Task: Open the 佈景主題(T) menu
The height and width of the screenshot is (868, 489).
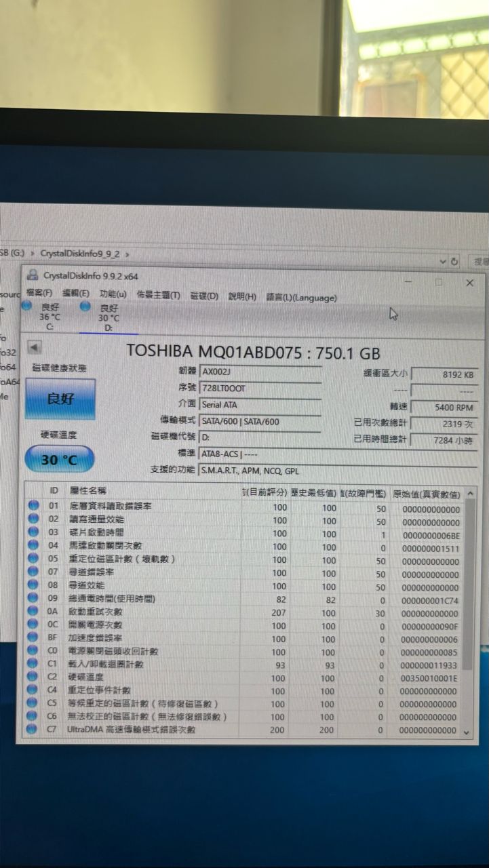Action: pyautogui.click(x=158, y=296)
